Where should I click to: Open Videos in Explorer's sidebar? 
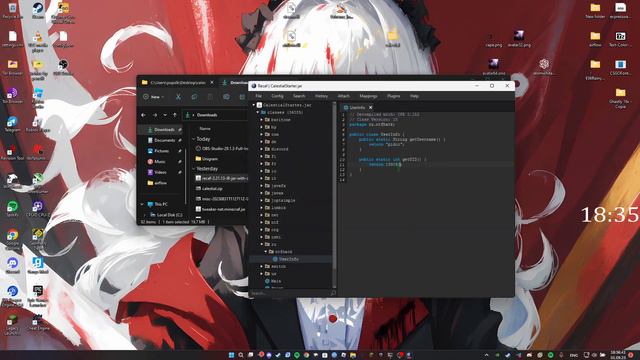pyautogui.click(x=160, y=172)
